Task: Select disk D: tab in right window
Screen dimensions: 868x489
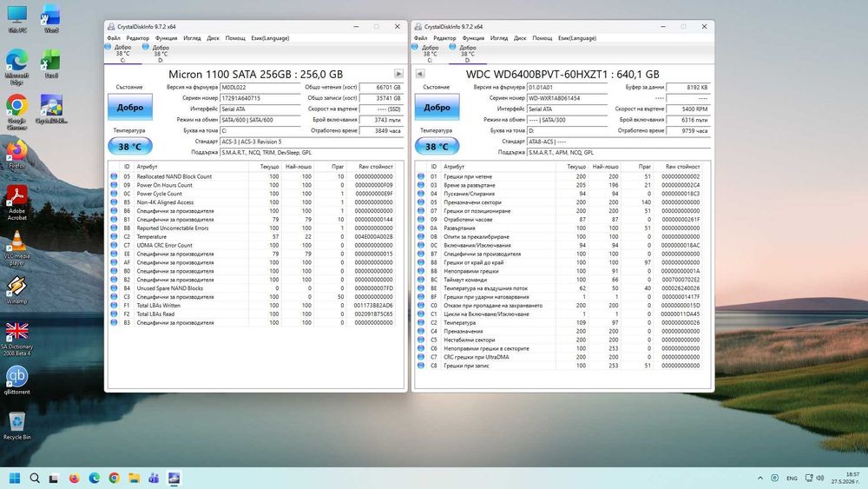Action: (x=468, y=53)
